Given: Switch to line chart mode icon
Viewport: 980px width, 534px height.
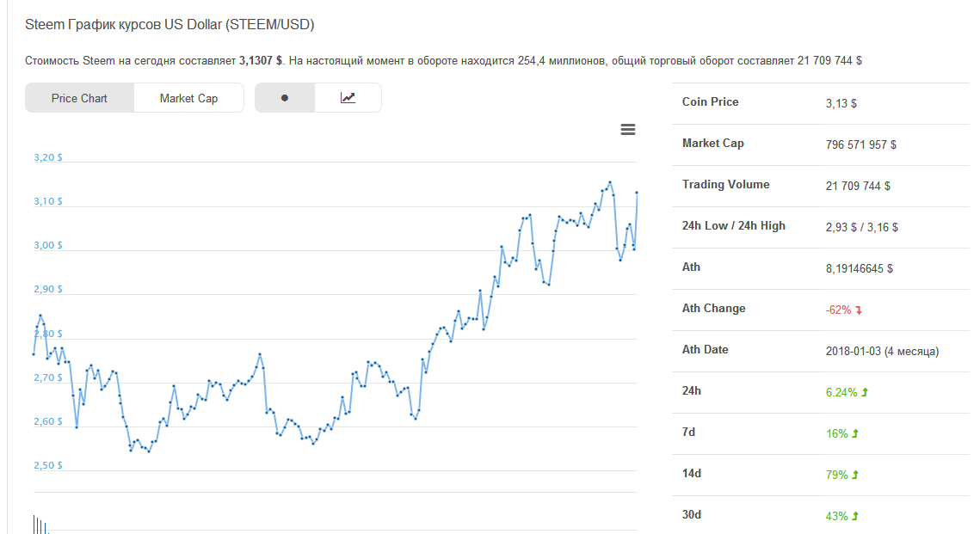Looking at the screenshot, I should click(348, 98).
